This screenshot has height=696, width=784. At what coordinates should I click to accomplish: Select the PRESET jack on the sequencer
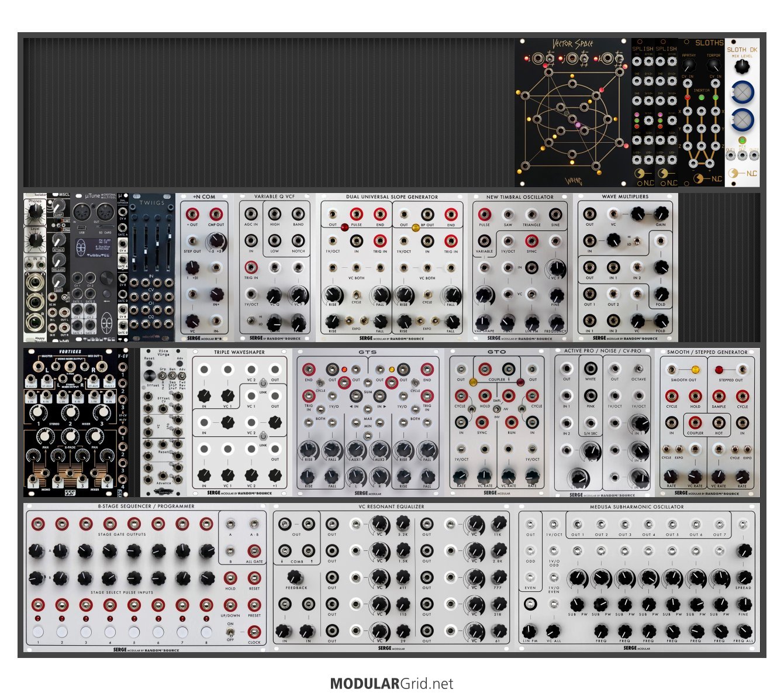254,605
